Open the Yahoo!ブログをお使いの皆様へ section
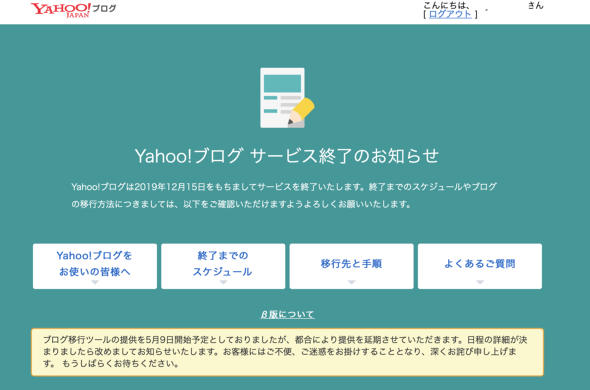 95,266
